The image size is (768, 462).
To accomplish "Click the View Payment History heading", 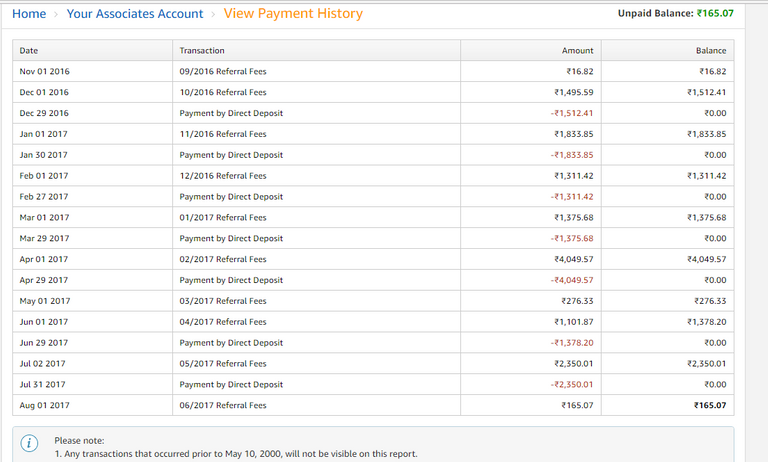I will coord(293,14).
